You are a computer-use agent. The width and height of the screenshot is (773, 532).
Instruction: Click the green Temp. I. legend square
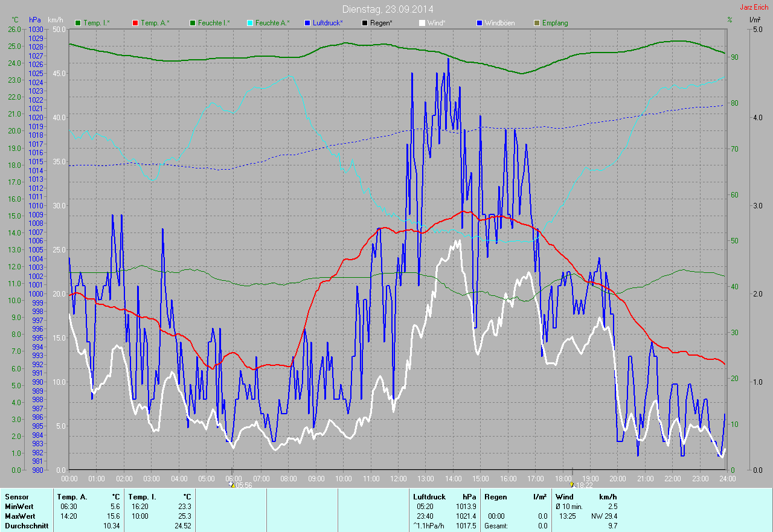coord(78,23)
